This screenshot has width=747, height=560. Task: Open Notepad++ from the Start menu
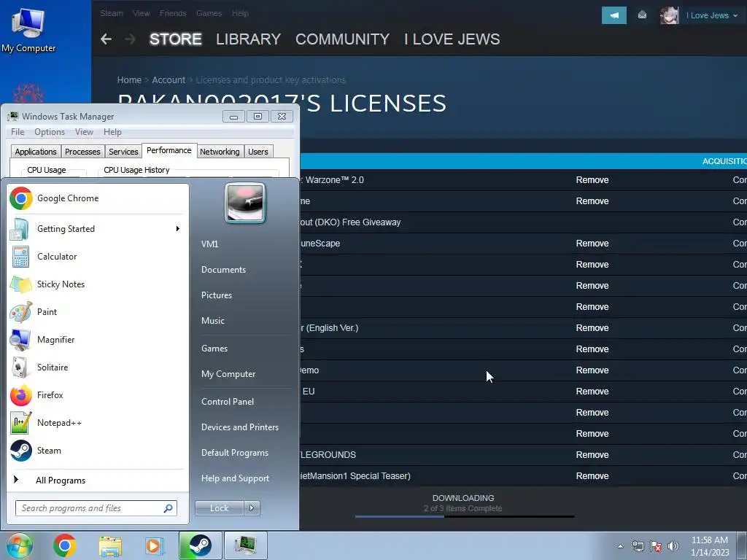point(97,422)
